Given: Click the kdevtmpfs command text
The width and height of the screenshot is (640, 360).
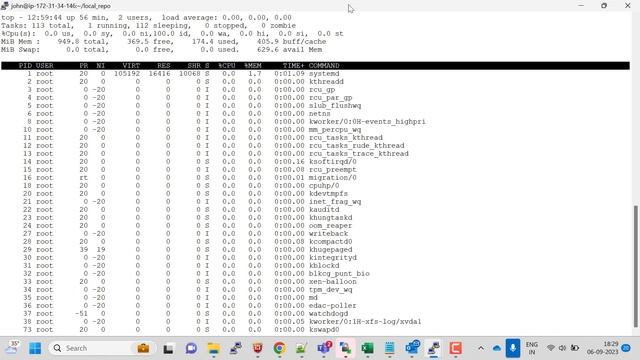Looking at the screenshot, I should [x=328, y=194].
